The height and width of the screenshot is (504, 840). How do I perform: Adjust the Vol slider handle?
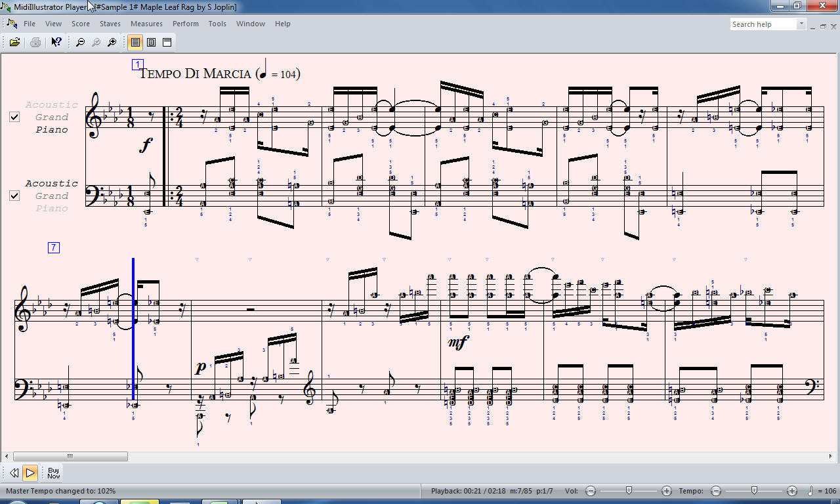click(x=629, y=490)
